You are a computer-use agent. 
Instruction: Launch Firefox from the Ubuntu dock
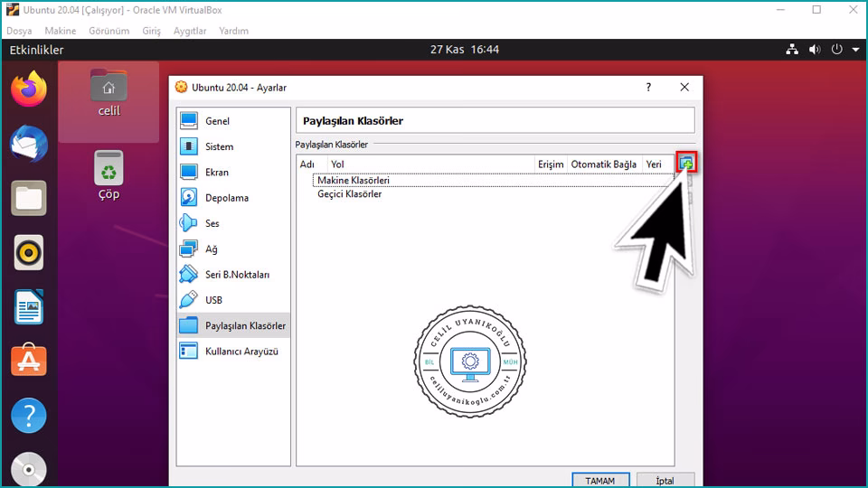(x=29, y=89)
